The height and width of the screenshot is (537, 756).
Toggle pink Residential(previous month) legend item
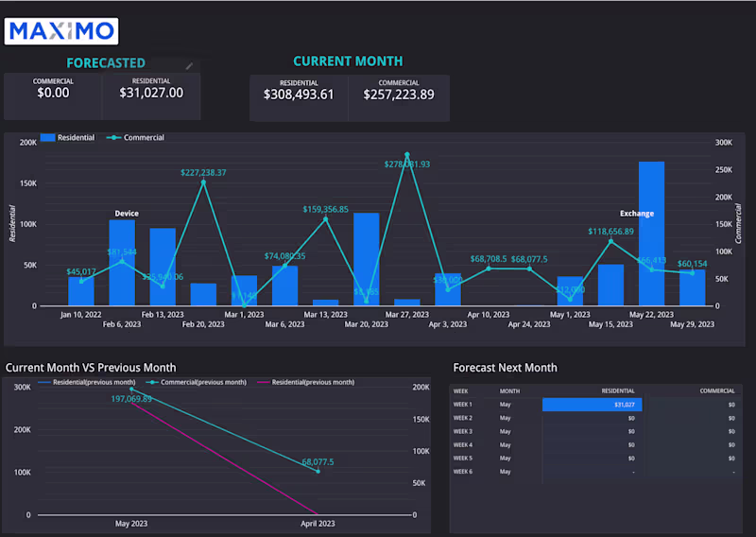tap(306, 382)
